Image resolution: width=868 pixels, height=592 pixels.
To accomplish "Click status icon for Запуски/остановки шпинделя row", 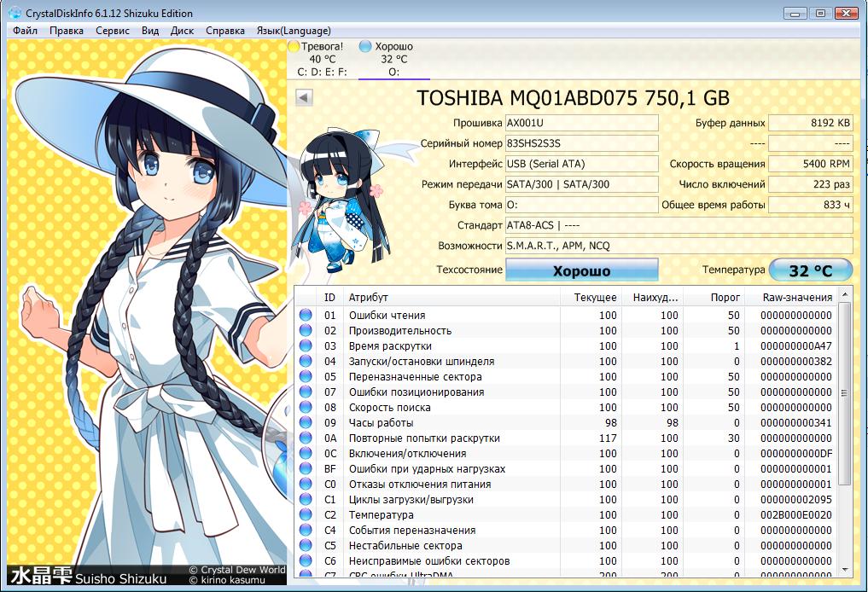I will click(305, 362).
